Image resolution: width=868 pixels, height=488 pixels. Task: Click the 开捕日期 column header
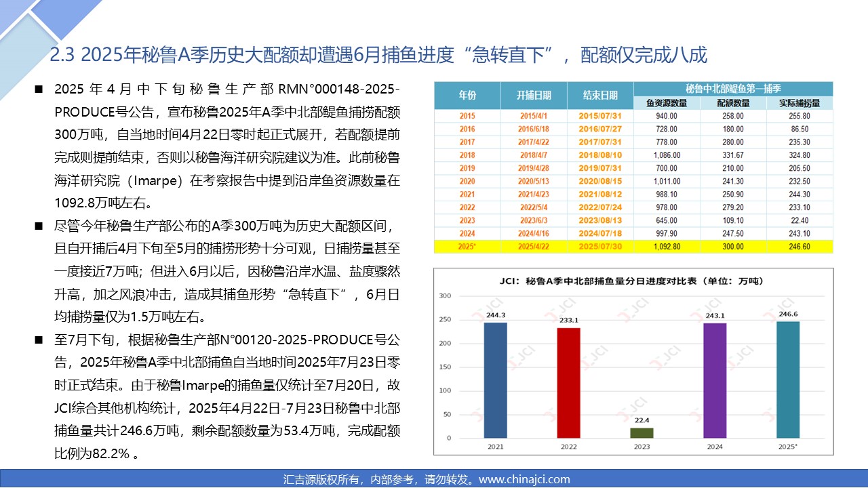point(534,96)
